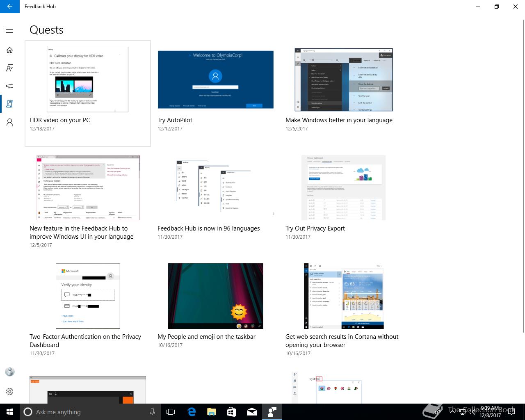Open the partly visible quest thumbnail with the orange square
The width and height of the screenshot is (525, 420).
click(88, 390)
